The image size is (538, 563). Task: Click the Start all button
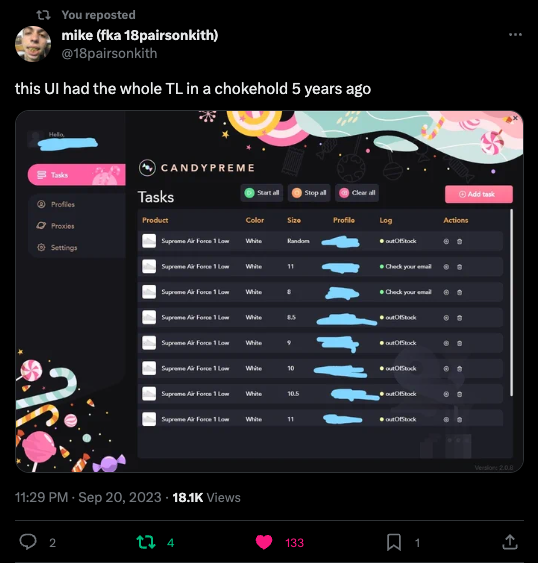coord(262,193)
